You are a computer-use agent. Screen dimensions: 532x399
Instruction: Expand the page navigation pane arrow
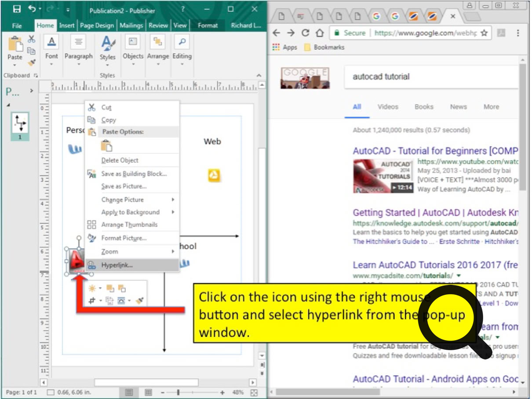(x=31, y=91)
